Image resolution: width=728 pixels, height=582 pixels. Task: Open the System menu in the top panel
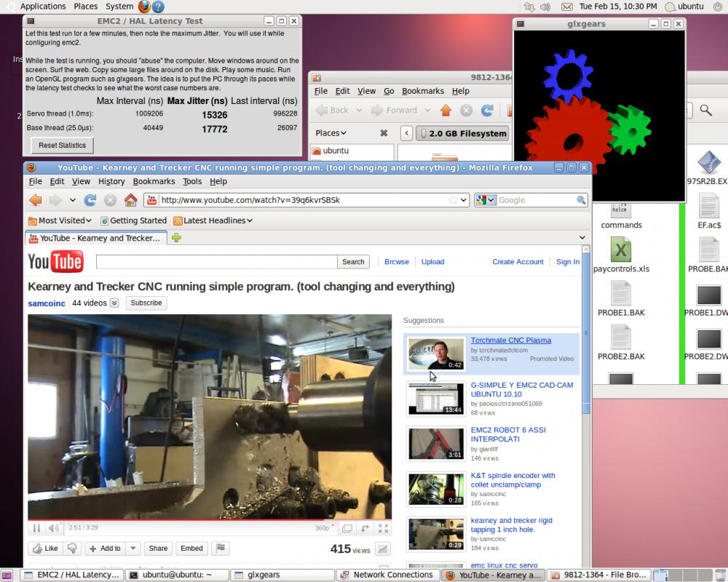coord(119,7)
